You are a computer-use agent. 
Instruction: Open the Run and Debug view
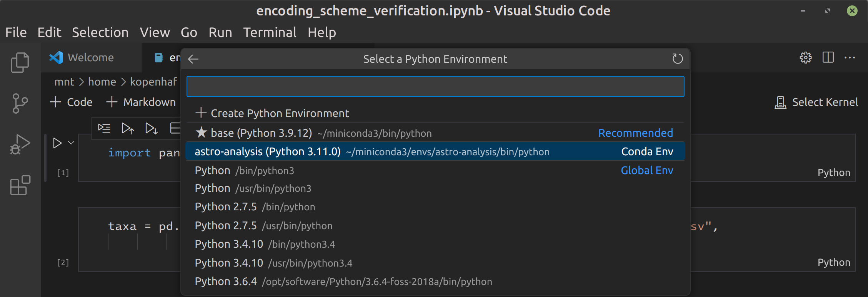pyautogui.click(x=20, y=145)
